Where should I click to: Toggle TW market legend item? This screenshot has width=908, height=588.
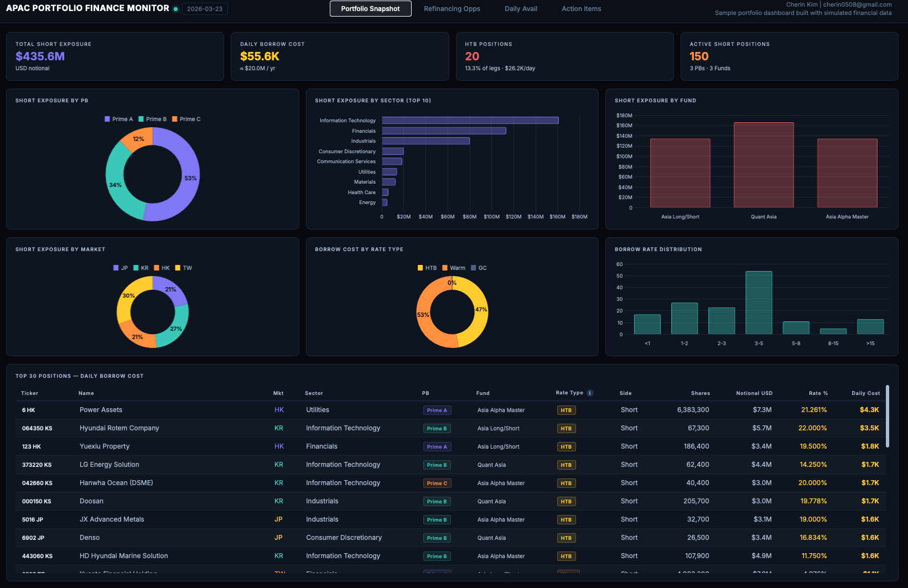point(183,268)
